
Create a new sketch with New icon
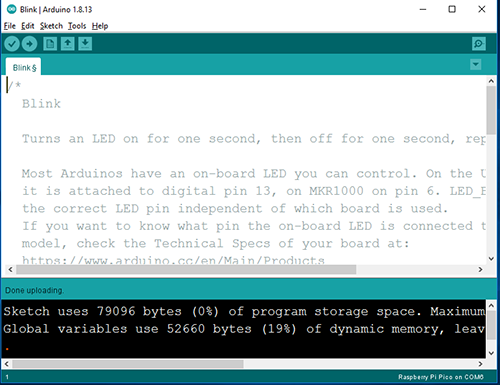[x=50, y=44]
